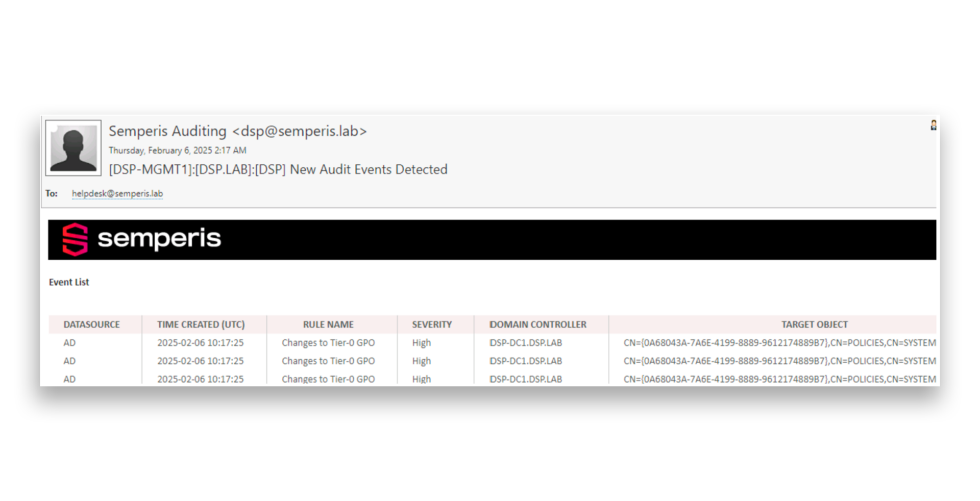Click the sender avatar silhouette image

tap(73, 148)
